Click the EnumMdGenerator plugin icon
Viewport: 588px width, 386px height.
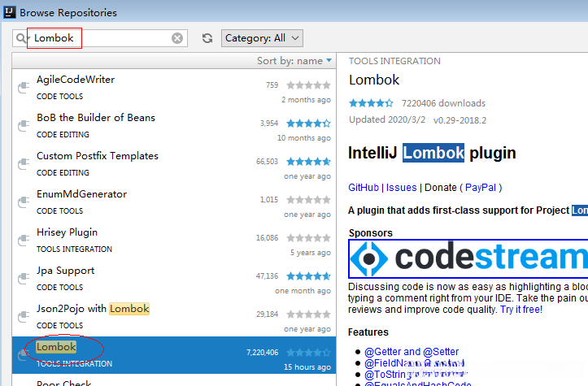24,202
